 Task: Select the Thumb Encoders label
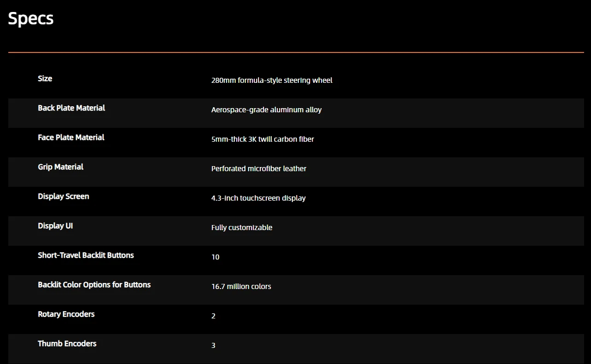pos(67,344)
